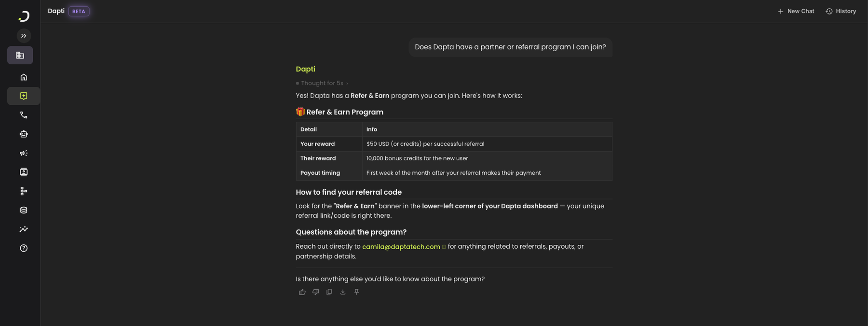Image resolution: width=868 pixels, height=326 pixels.
Task: Click the 'Dapti' responder name
Action: [306, 69]
